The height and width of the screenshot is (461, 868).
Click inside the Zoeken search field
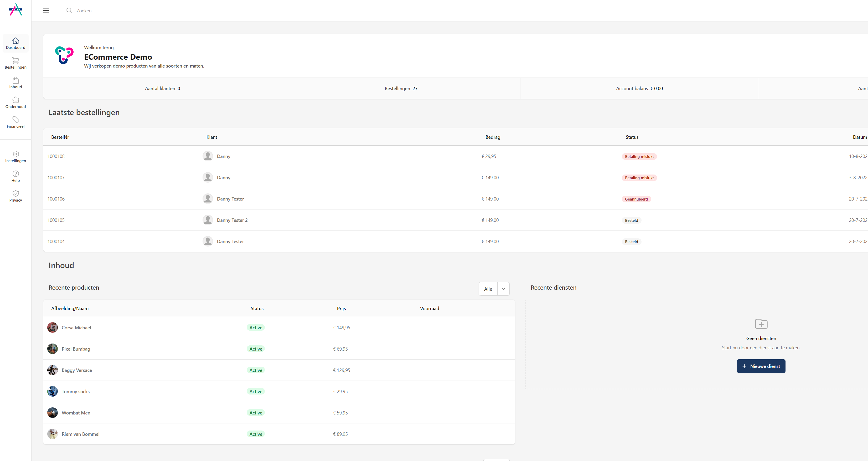pyautogui.click(x=94, y=11)
